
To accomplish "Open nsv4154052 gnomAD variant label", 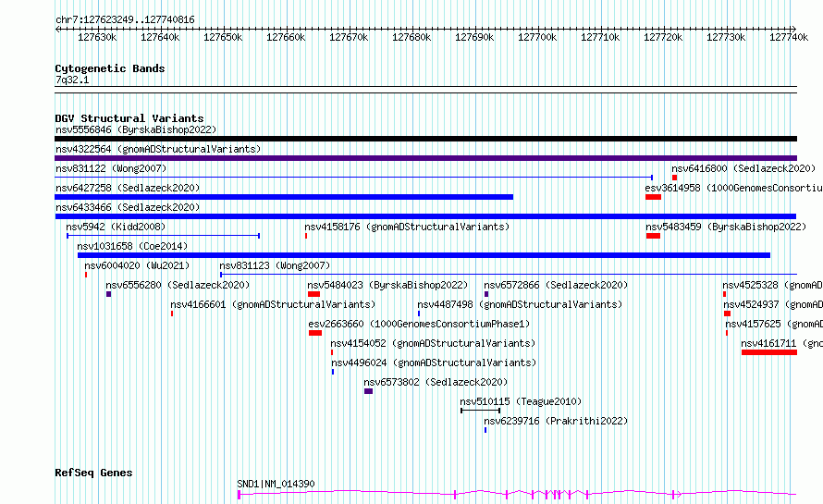I will [433, 343].
